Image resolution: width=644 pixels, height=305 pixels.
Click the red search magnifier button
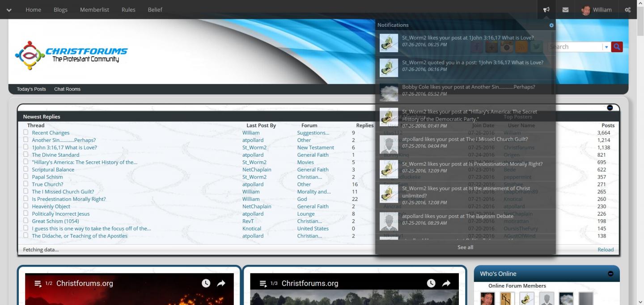coord(617,46)
